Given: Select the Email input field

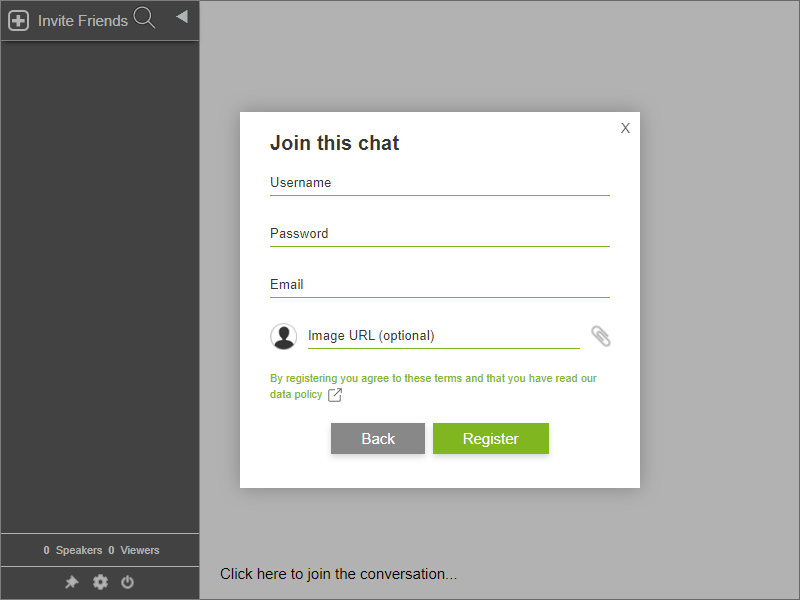Looking at the screenshot, I should pos(439,285).
